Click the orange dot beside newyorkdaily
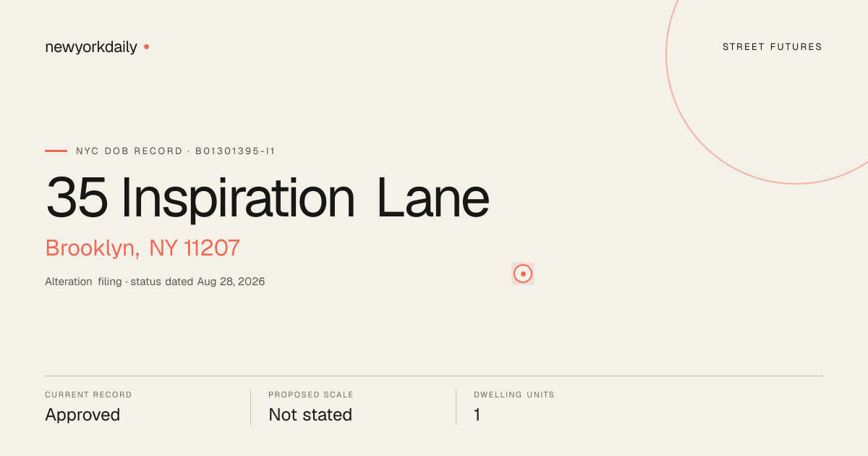The width and height of the screenshot is (868, 456). 146,46
